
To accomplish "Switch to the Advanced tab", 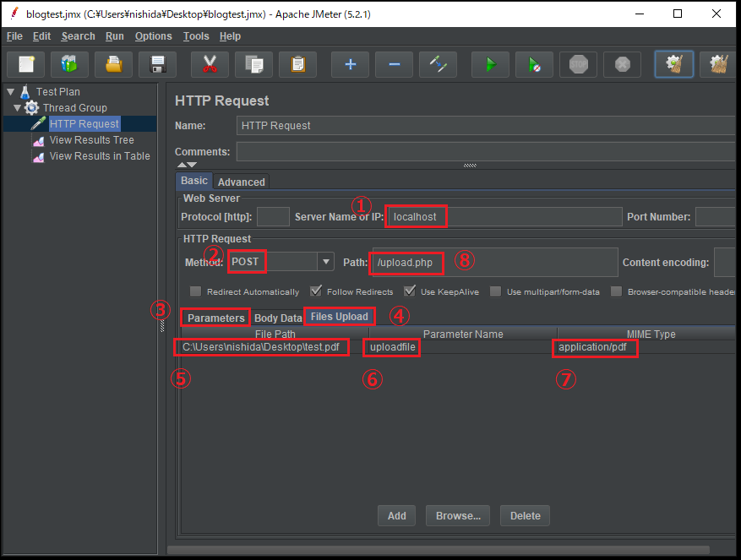I will pyautogui.click(x=241, y=182).
